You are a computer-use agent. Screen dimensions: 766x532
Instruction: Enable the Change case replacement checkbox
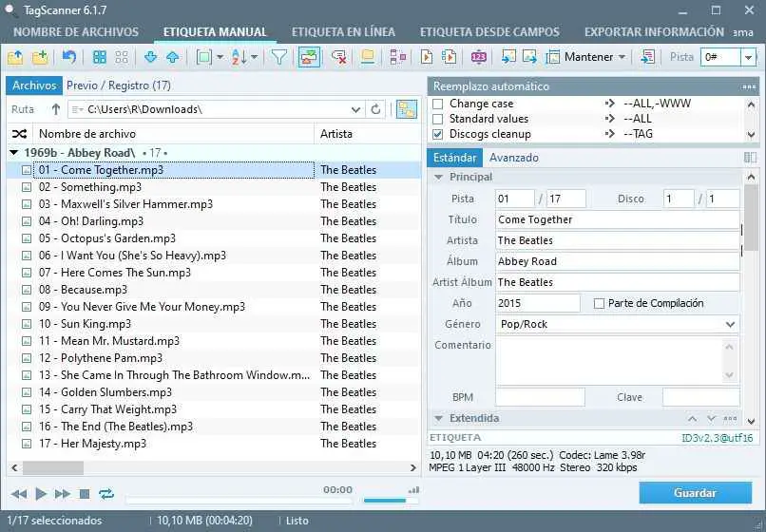click(438, 104)
